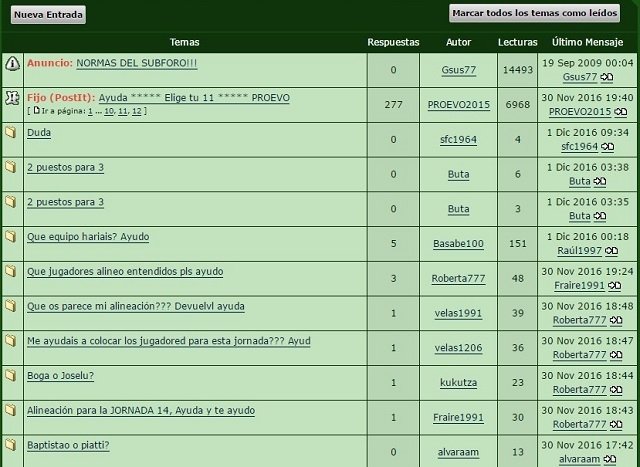This screenshot has width=640, height=467.
Task: View author kukutza profile
Action: click(x=458, y=382)
